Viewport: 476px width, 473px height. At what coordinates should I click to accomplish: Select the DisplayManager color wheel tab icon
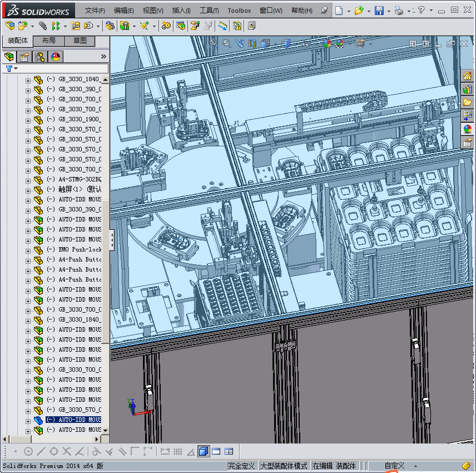pos(55,56)
